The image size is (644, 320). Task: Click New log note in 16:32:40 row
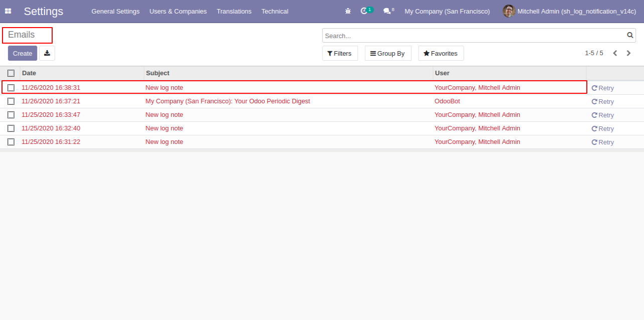[x=165, y=128]
